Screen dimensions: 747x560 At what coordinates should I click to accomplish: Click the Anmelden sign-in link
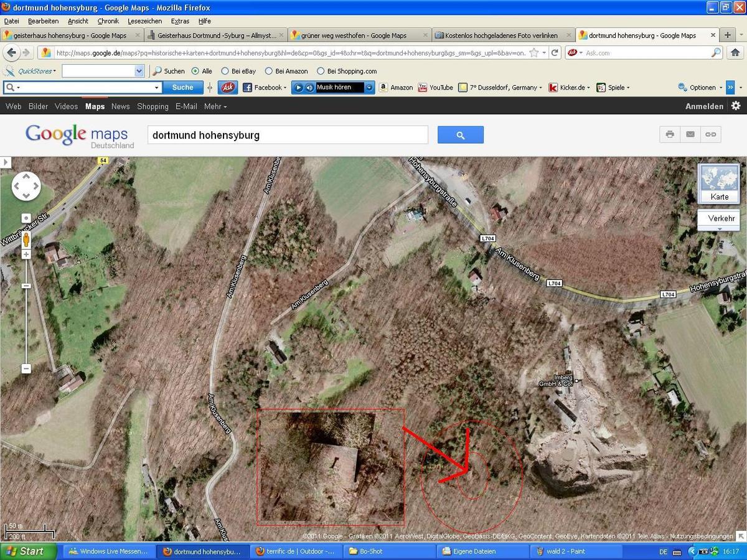click(704, 106)
